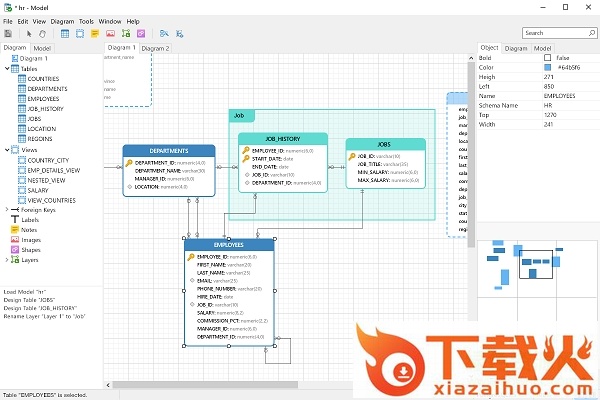Click history entry Design Table "JOBS"
The image size is (600, 400).
(29, 300)
